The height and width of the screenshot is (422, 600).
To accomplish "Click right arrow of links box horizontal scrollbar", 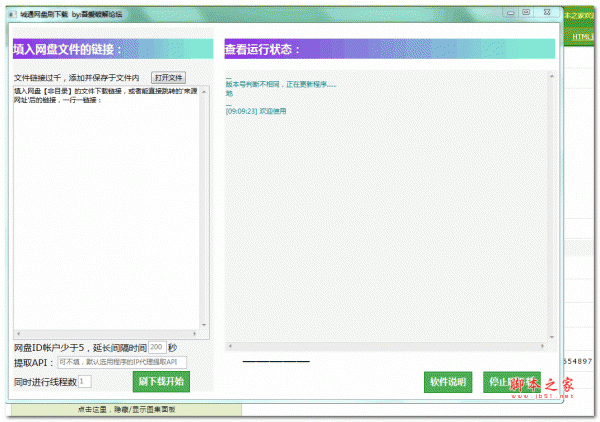I will 195,334.
